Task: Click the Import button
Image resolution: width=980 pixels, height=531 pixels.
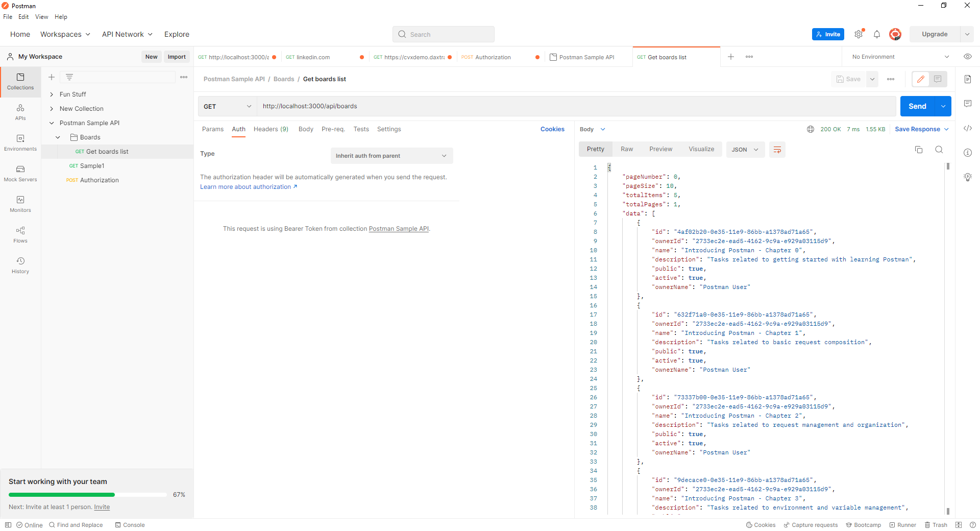Action: click(177, 57)
